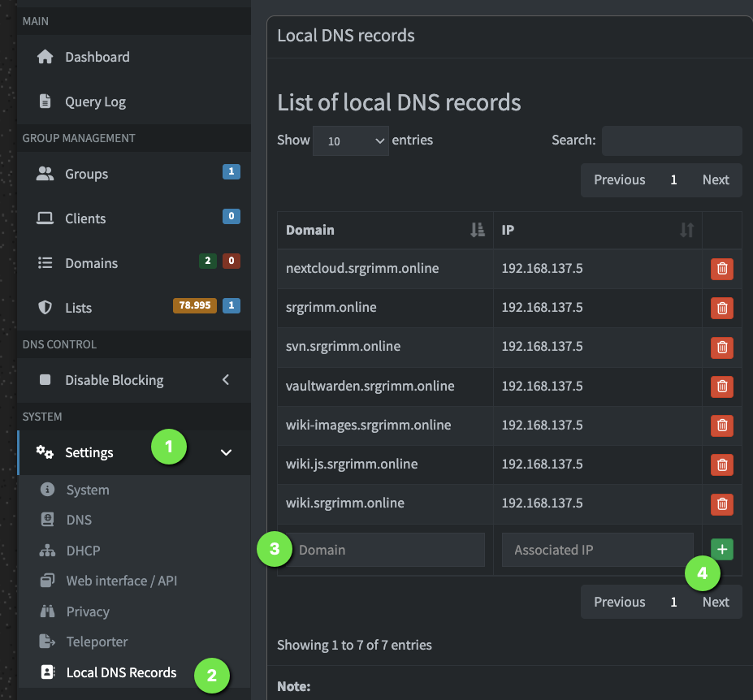Viewport: 753px width, 700px height.
Task: Open Teleporter settings
Action: click(x=97, y=642)
